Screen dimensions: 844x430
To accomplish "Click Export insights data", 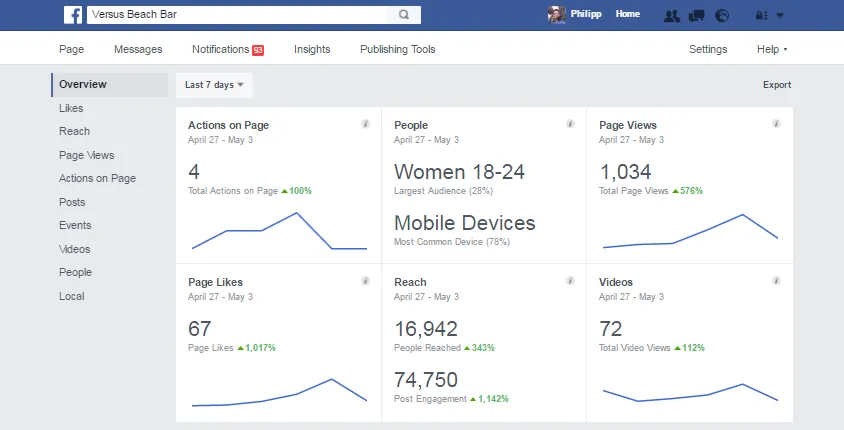I will click(777, 85).
